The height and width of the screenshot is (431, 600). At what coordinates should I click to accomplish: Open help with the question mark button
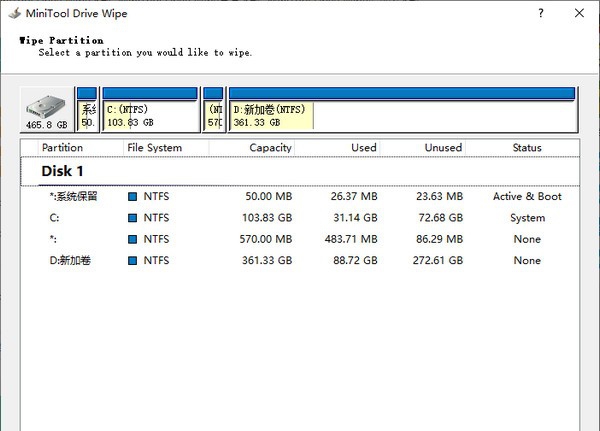(x=541, y=13)
